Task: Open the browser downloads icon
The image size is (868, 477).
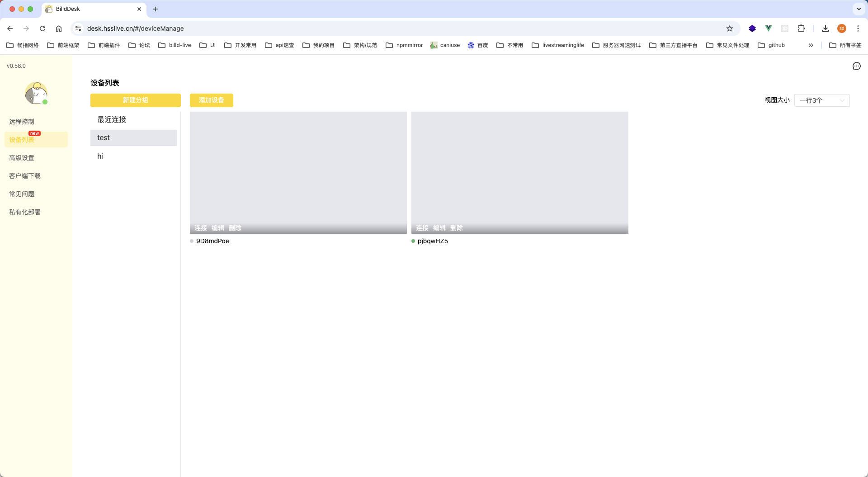Action: point(826,28)
